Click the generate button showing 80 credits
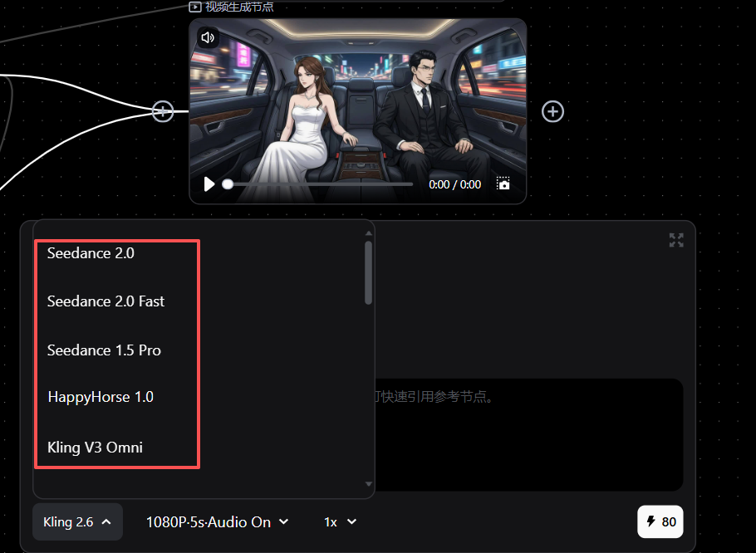Viewport: 756px width, 553px height. pos(660,521)
